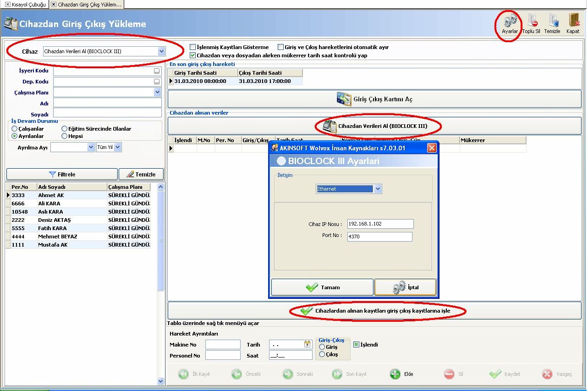Screen dimensions: 588x391
Task: Click the Kaydet checkmark button
Action: click(x=505, y=374)
